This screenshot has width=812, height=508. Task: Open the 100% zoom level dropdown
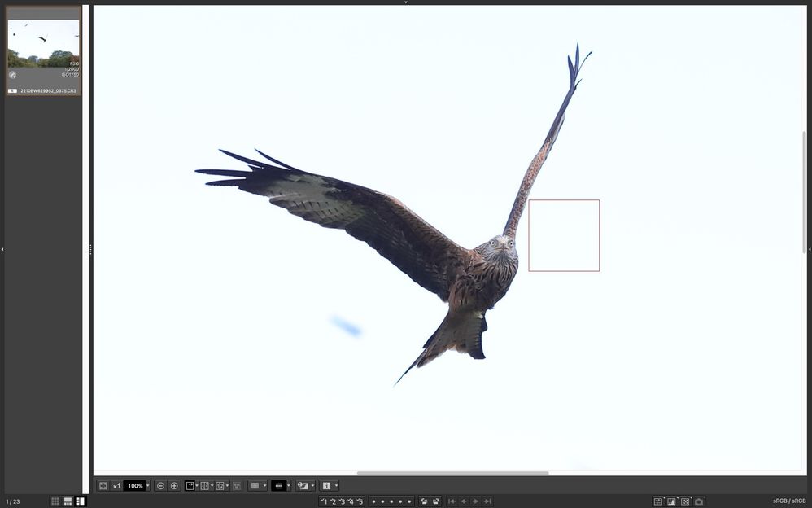click(147, 486)
